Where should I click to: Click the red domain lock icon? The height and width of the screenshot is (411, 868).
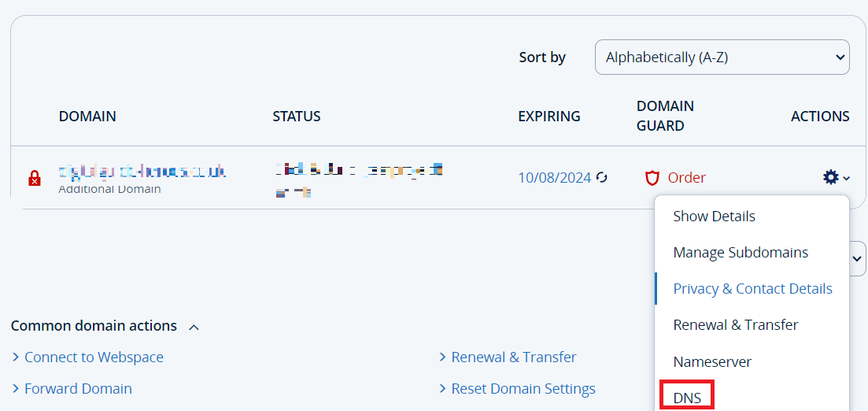coord(35,178)
